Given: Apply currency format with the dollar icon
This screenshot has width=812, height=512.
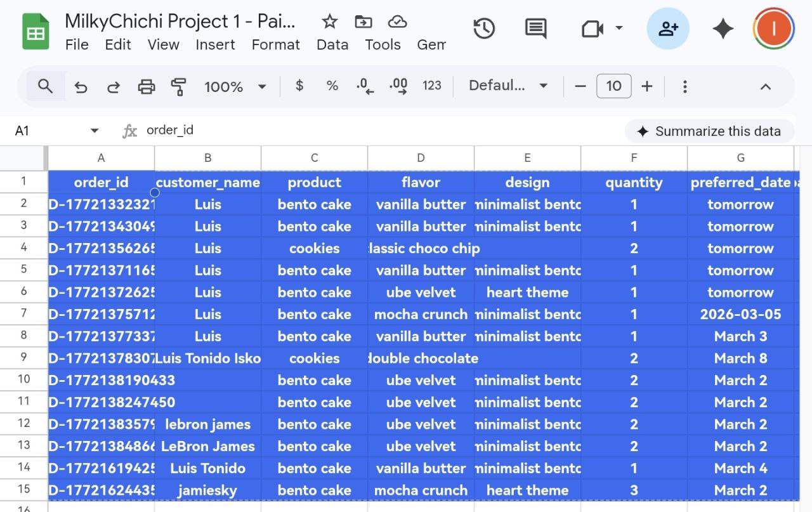Looking at the screenshot, I should (299, 86).
